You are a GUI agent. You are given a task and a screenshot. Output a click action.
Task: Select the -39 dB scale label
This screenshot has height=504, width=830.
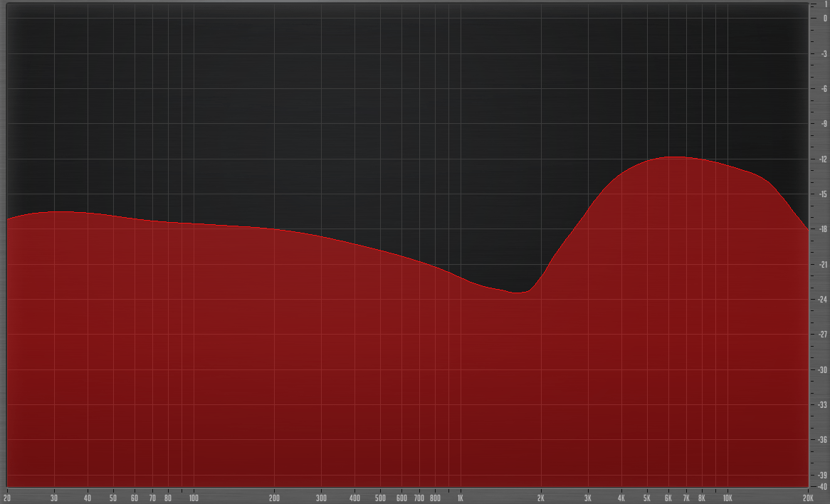point(821,476)
